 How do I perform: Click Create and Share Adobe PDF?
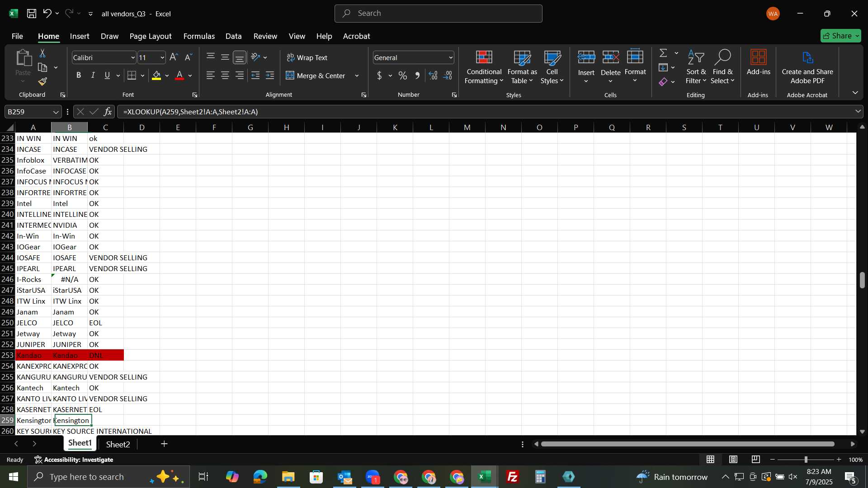pyautogui.click(x=807, y=67)
